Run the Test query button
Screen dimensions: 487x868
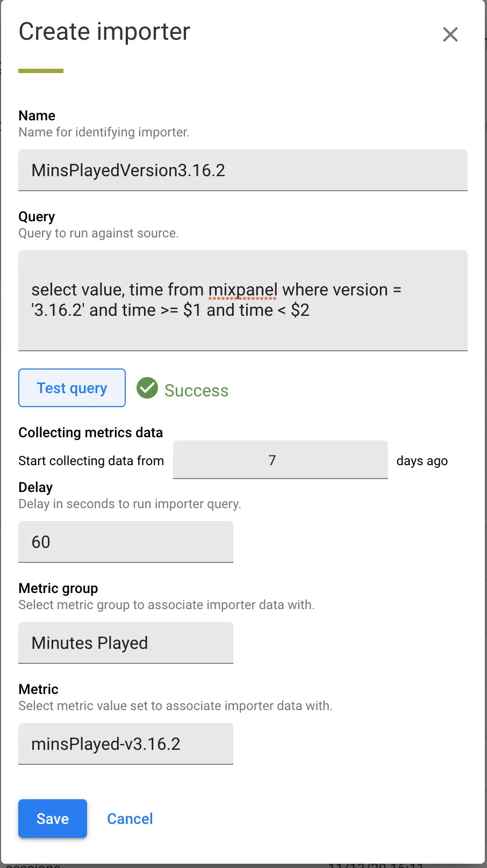(72, 388)
